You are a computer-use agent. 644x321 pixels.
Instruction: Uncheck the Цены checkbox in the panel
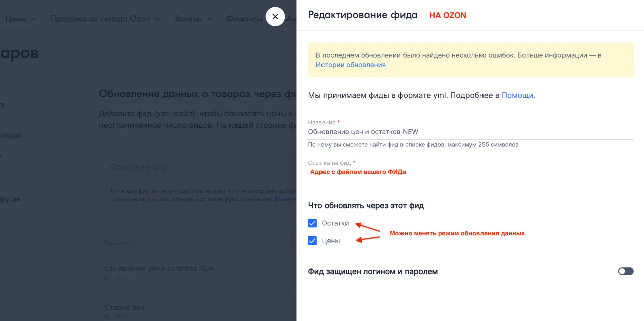(312, 241)
